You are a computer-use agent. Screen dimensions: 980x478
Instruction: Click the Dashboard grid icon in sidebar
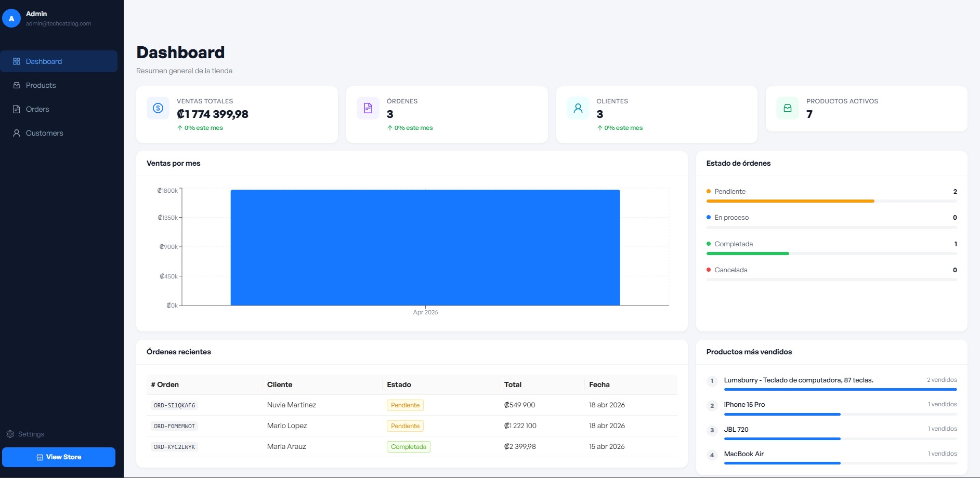pyautogui.click(x=17, y=61)
